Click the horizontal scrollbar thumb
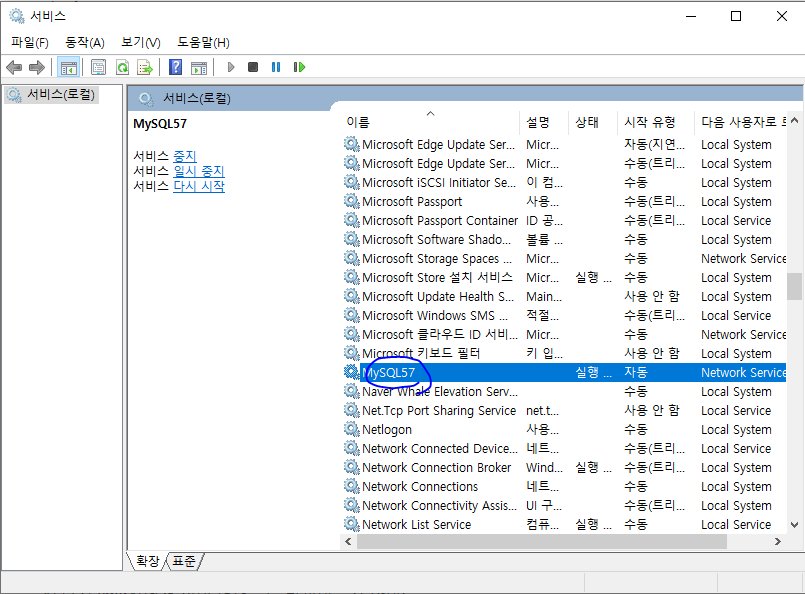 (x=542, y=542)
